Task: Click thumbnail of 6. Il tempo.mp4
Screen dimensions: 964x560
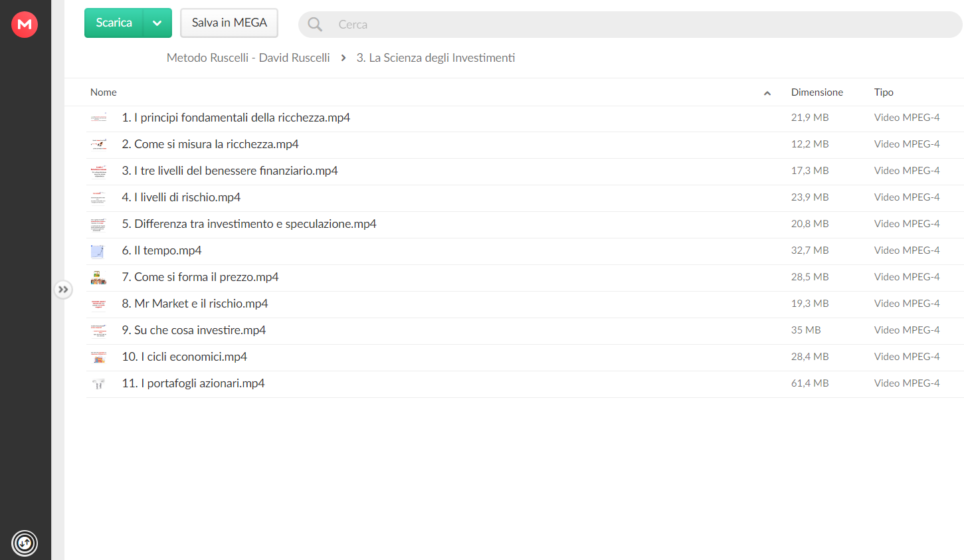Action: [98, 251]
